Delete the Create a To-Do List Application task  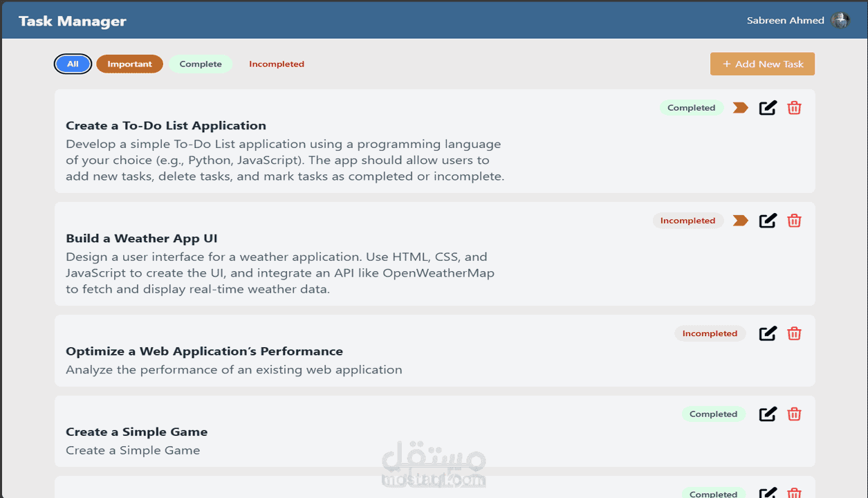coord(794,108)
